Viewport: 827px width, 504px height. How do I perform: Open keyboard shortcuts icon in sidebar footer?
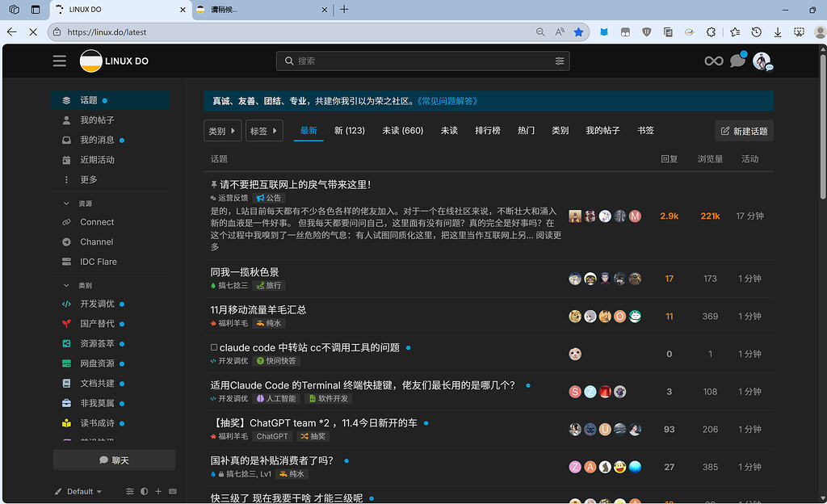(x=173, y=491)
